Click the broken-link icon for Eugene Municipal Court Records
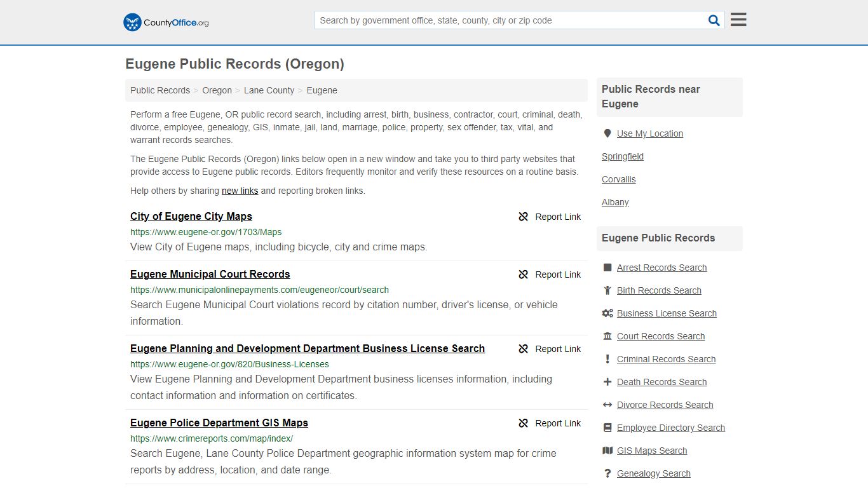The image size is (868, 488). tap(524, 274)
